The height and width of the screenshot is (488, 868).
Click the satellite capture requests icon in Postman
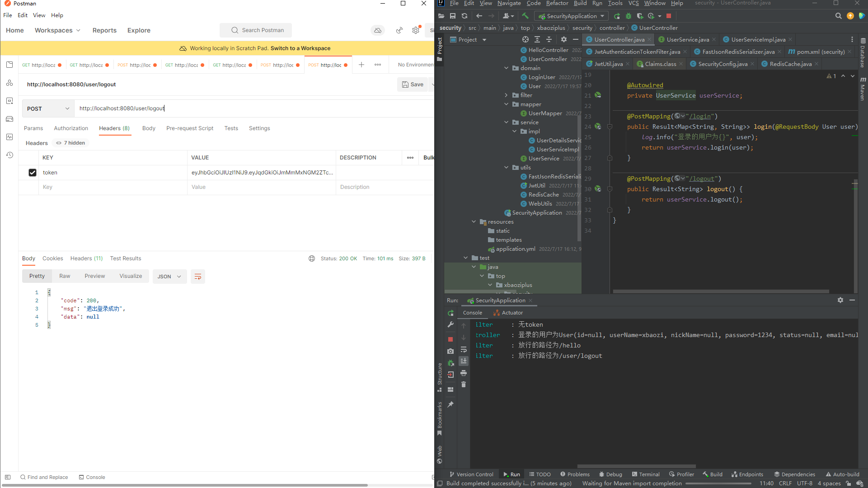tap(399, 30)
